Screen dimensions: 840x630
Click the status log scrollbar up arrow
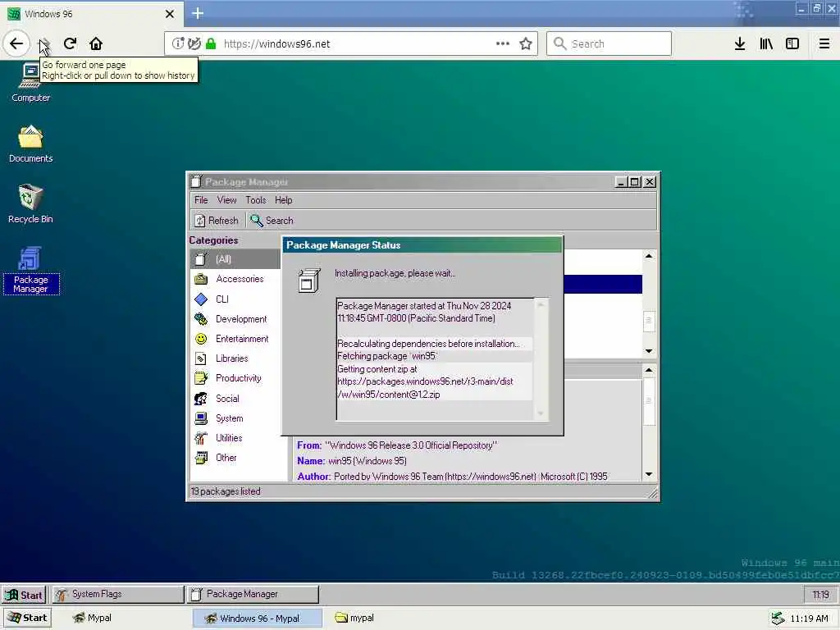pyautogui.click(x=541, y=305)
